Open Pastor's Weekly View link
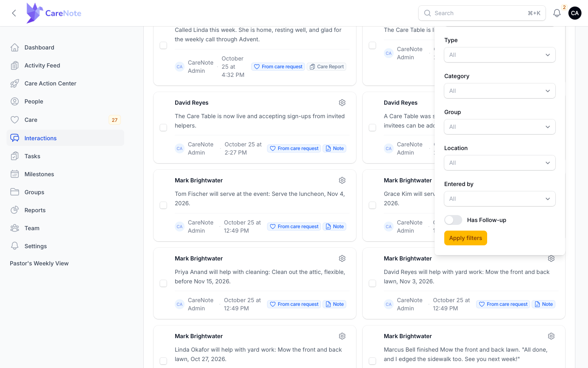Viewport: 588px width, 368px height. [x=39, y=263]
